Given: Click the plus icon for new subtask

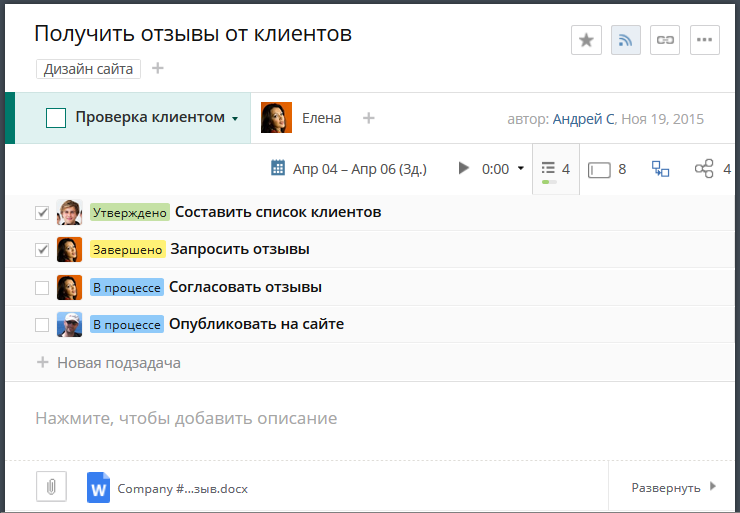Looking at the screenshot, I should [x=42, y=362].
